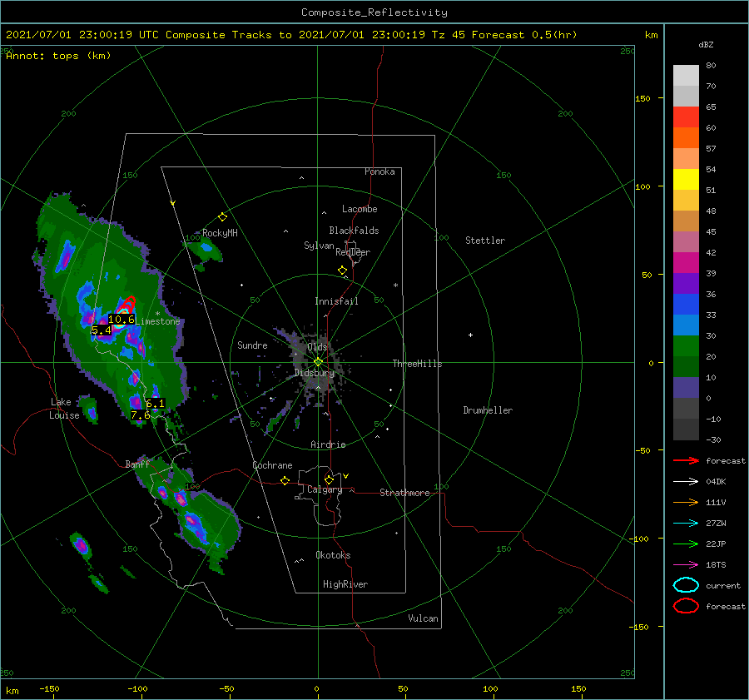The height and width of the screenshot is (700, 749).
Task: Click the red forecast arrow in legend
Action: [x=686, y=460]
